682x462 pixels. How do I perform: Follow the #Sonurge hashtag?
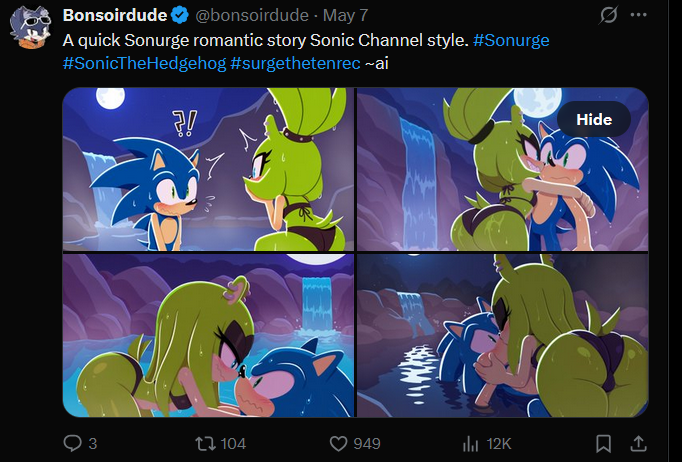(511, 40)
